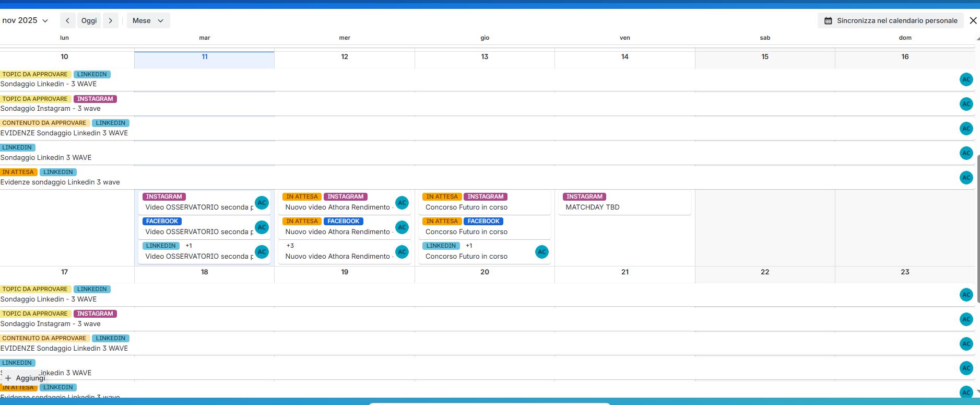Open Instagram Concorso Futuro in corso event
Image resolution: width=980 pixels, height=405 pixels.
[x=485, y=202]
